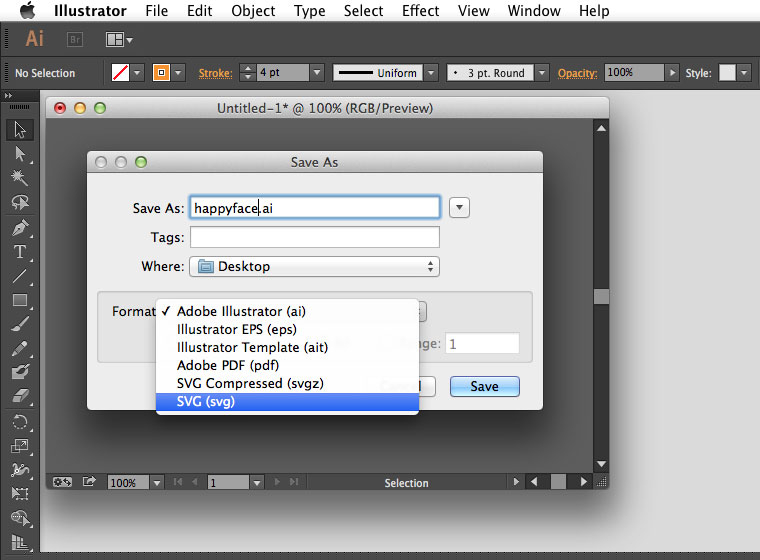Go to the first artboard button
This screenshot has height=560, width=760.
pos(178,482)
